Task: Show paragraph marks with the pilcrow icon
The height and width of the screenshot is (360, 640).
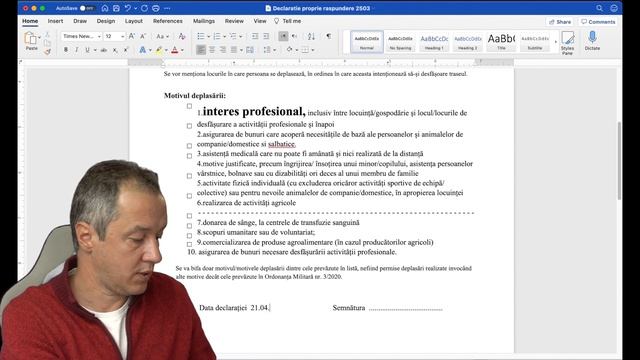Action: point(329,36)
